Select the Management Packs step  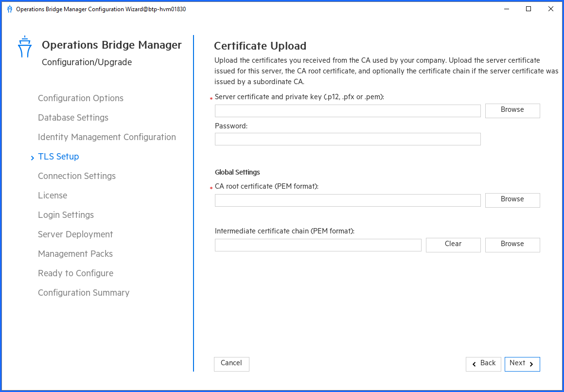(75, 254)
